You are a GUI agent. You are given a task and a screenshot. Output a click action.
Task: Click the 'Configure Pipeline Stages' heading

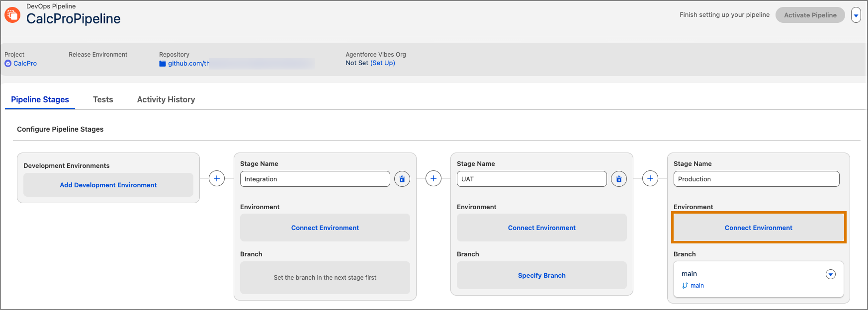tap(60, 129)
